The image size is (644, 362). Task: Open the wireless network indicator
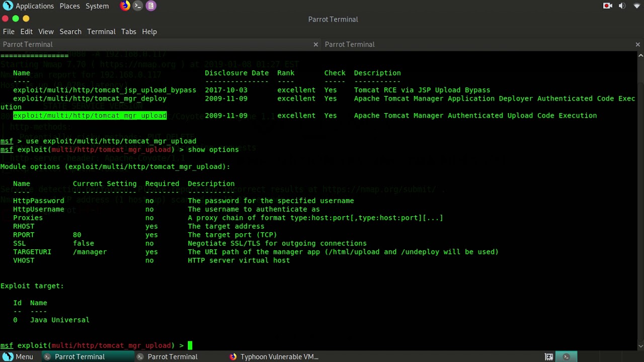(637, 6)
